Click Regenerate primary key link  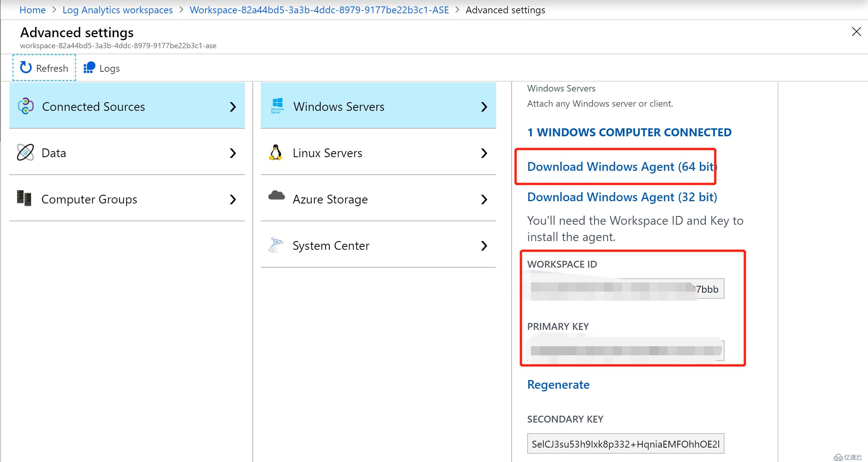tap(558, 385)
